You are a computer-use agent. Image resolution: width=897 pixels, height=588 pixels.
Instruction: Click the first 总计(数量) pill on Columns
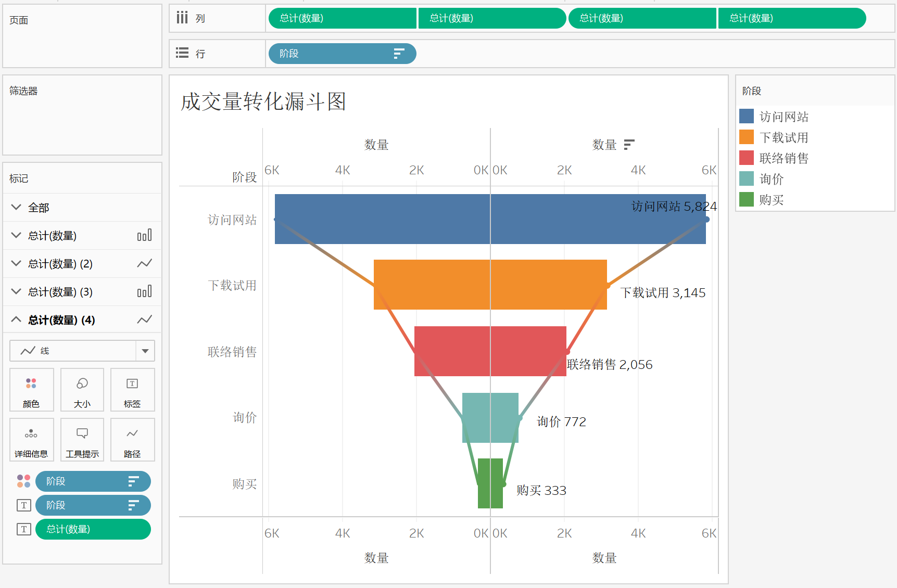click(342, 18)
